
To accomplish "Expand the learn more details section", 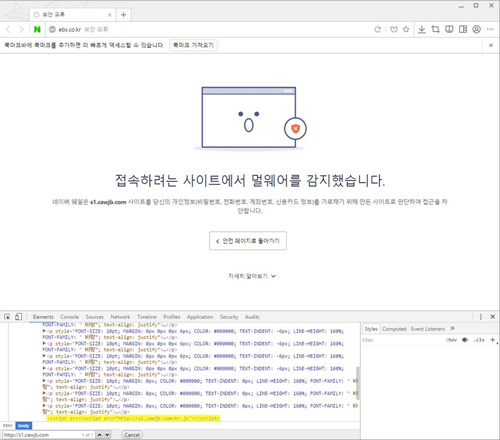I will pos(252,276).
